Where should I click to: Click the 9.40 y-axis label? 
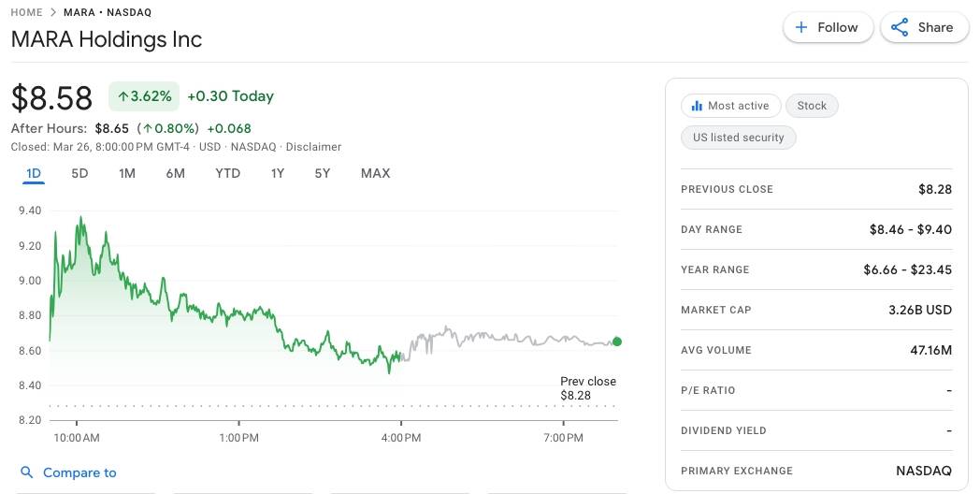(x=30, y=211)
